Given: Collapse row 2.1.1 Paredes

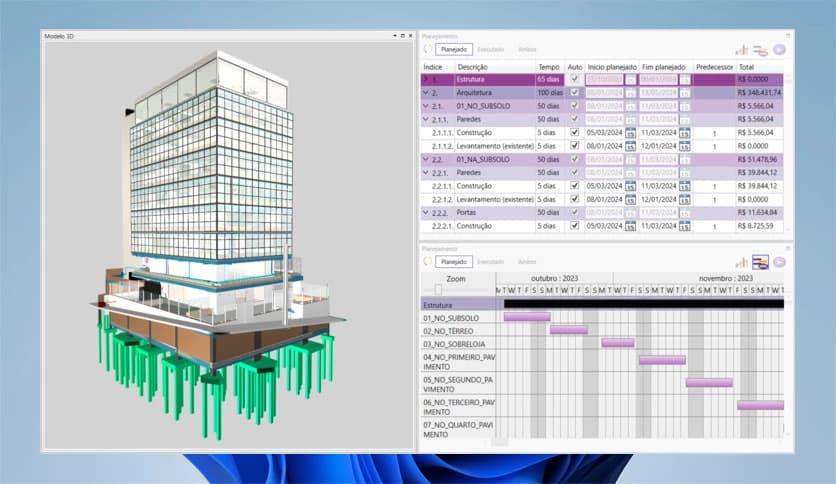Looking at the screenshot, I should [x=425, y=119].
